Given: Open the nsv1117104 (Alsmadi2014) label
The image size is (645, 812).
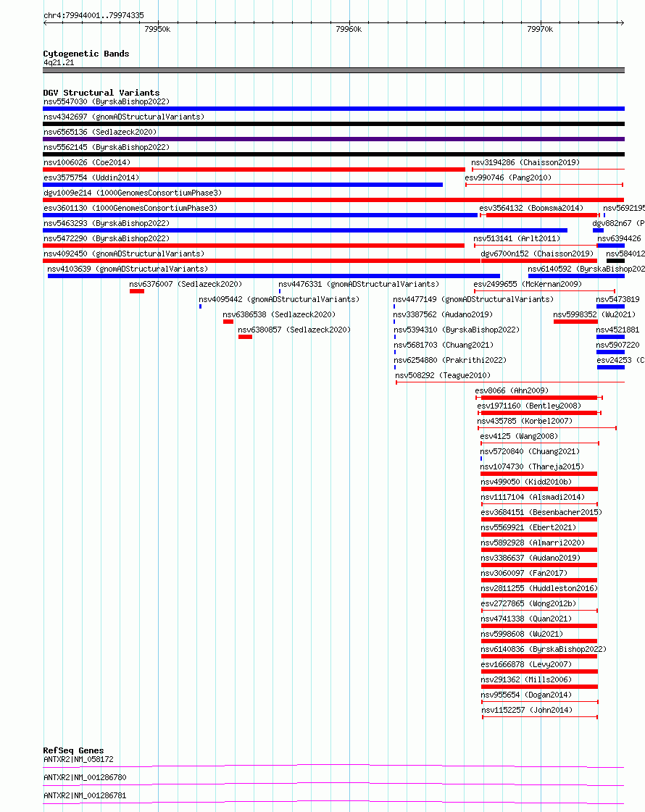Looking at the screenshot, I should (x=533, y=497).
